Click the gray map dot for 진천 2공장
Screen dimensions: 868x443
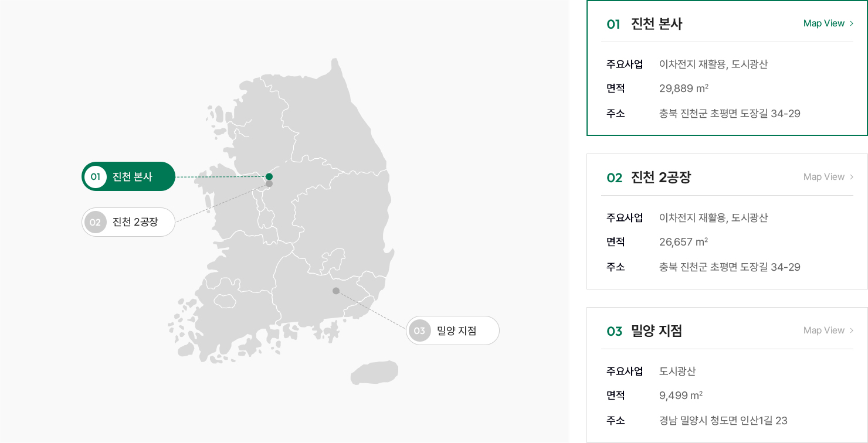pos(269,183)
